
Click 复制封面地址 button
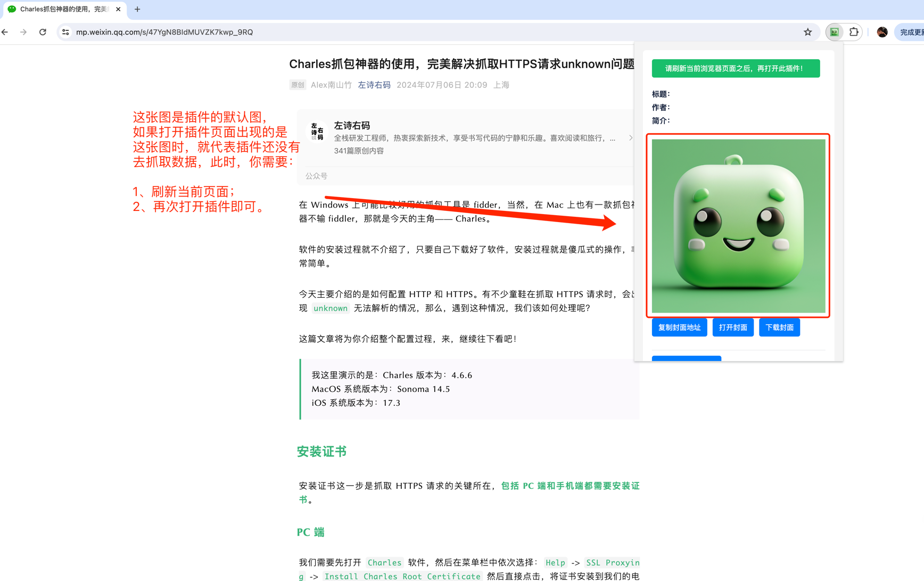click(x=679, y=328)
